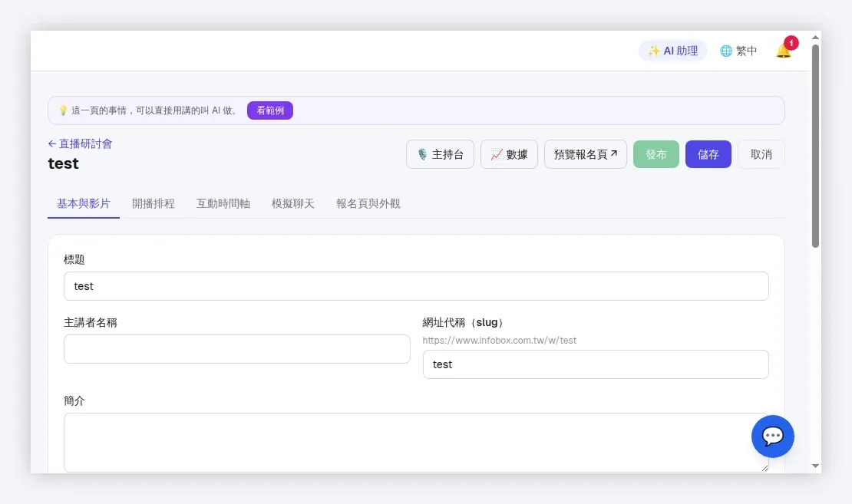
Task: Focus the 標題 input field
Action: (x=416, y=286)
